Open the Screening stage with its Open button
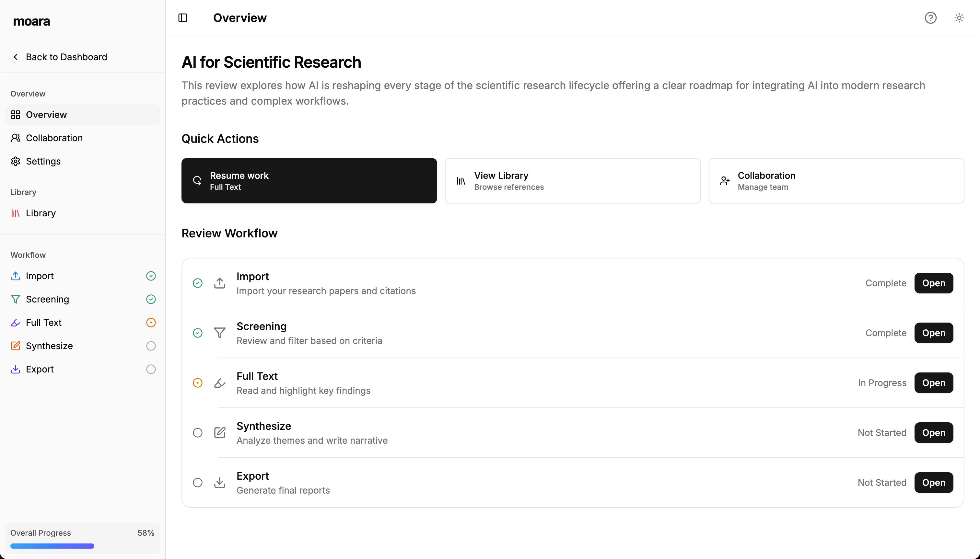The width and height of the screenshot is (980, 559). (x=934, y=333)
